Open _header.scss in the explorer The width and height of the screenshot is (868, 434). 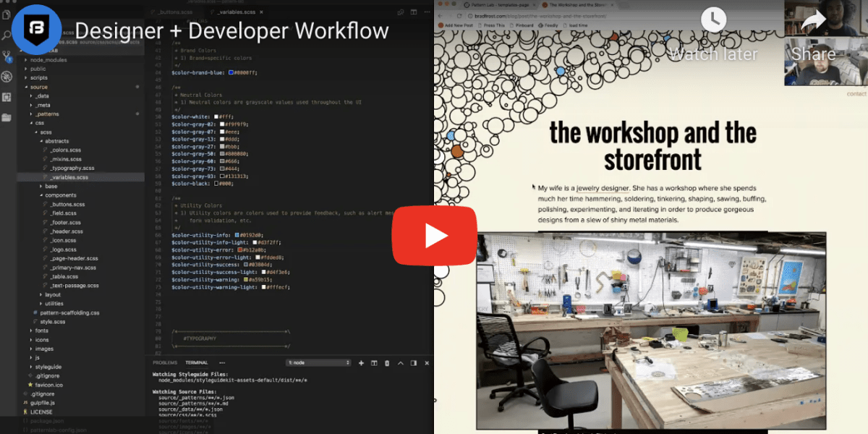[x=67, y=231]
